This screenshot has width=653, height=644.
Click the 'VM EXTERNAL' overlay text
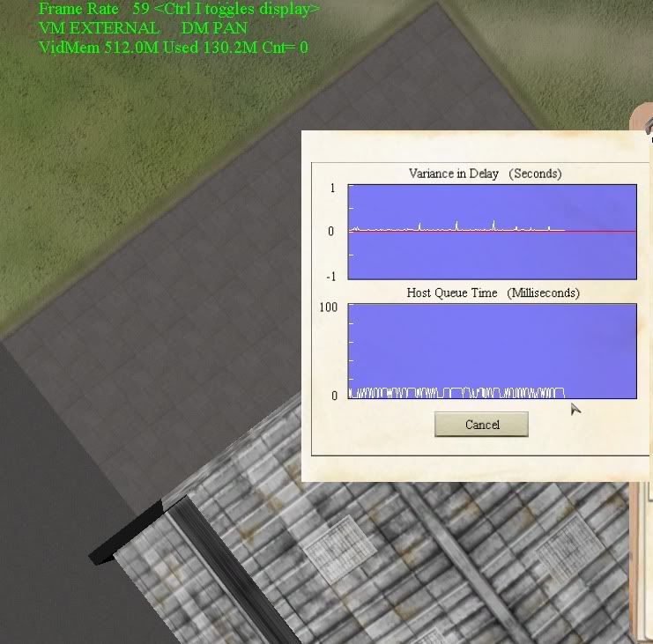[x=99, y=28]
